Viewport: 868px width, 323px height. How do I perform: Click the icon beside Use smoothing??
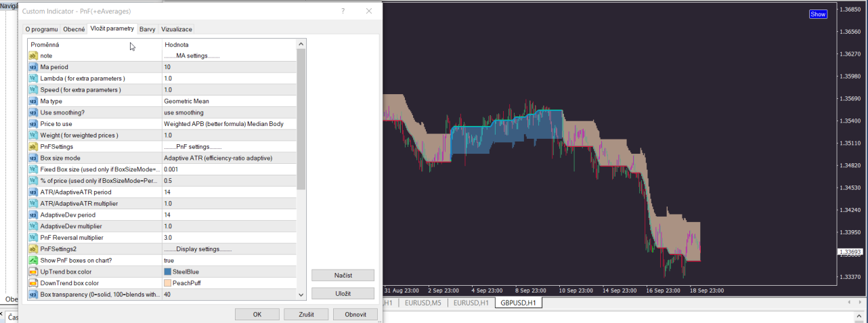tap(33, 112)
